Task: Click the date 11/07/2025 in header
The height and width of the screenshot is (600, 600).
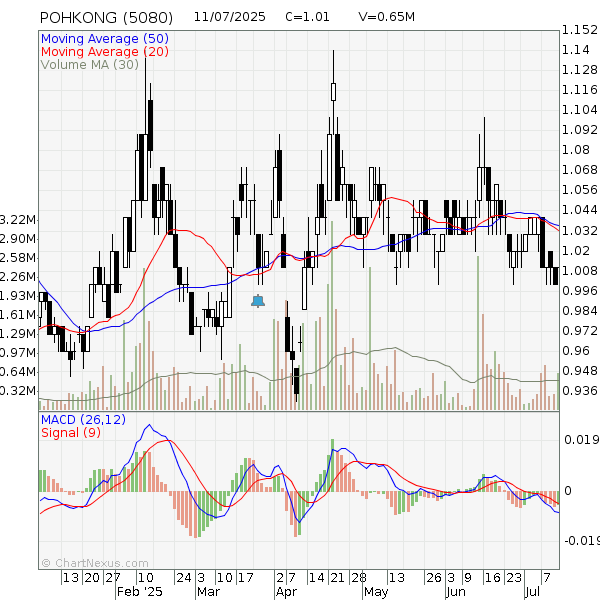Action: (230, 17)
